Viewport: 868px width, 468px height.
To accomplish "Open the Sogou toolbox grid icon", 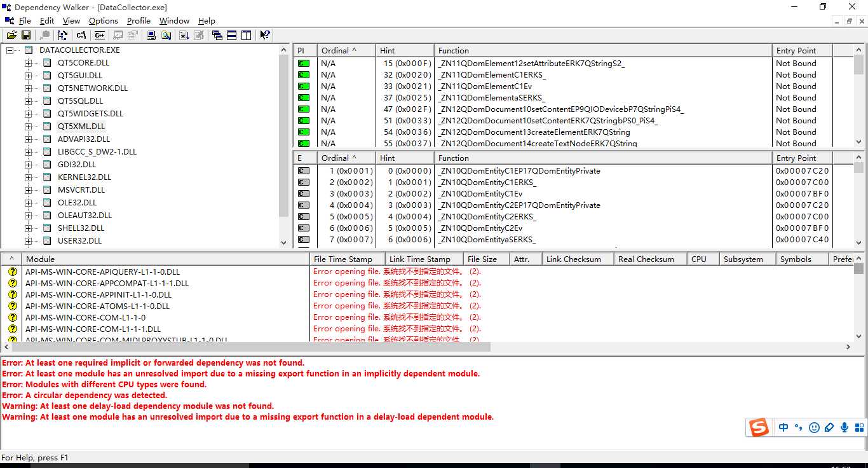I will 860,427.
